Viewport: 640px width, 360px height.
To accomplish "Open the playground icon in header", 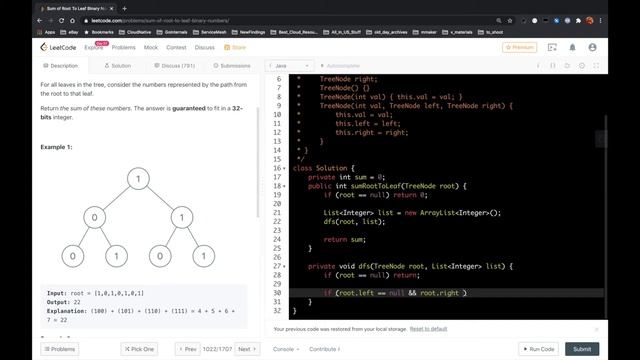I will (552, 47).
